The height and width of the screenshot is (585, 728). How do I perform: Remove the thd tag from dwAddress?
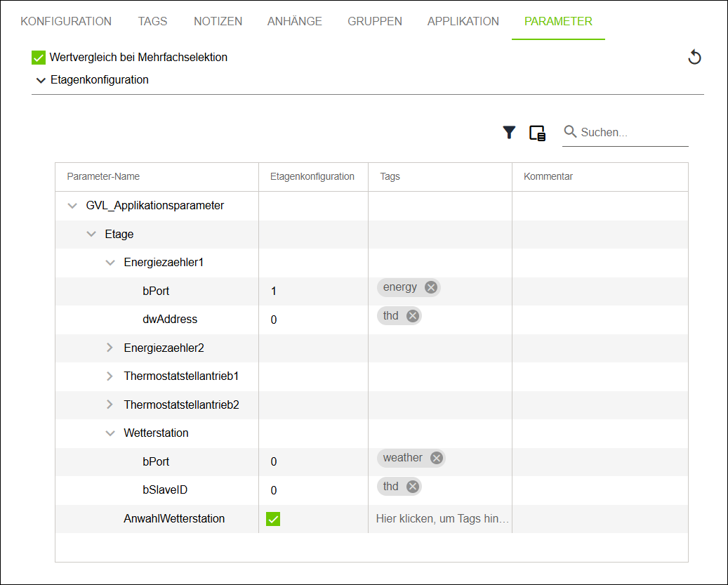point(412,315)
